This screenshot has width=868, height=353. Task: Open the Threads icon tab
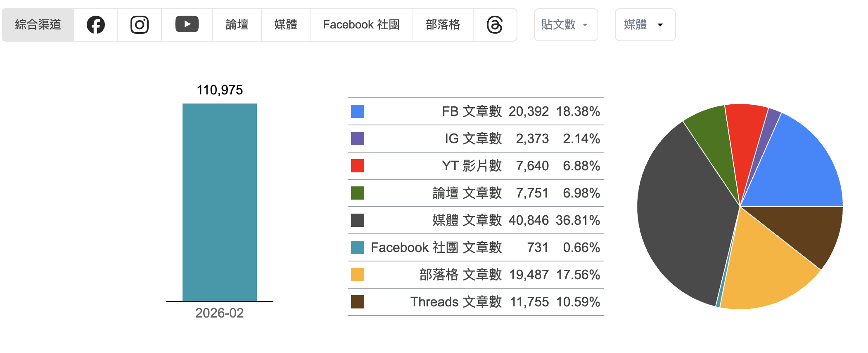[495, 25]
